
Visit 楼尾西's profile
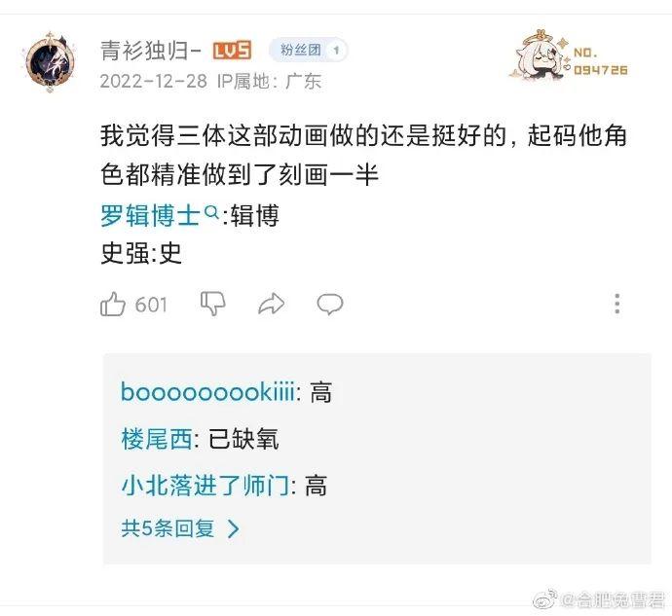157,439
